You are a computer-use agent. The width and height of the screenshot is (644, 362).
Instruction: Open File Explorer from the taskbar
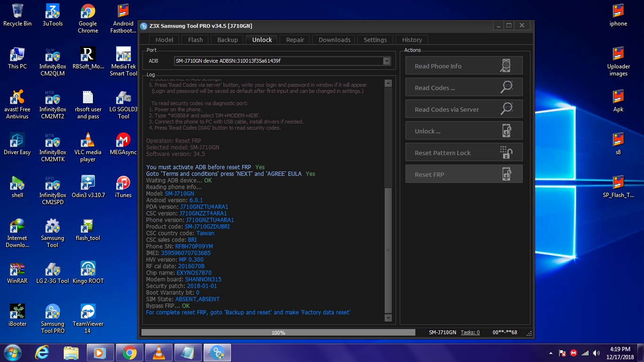(x=71, y=353)
